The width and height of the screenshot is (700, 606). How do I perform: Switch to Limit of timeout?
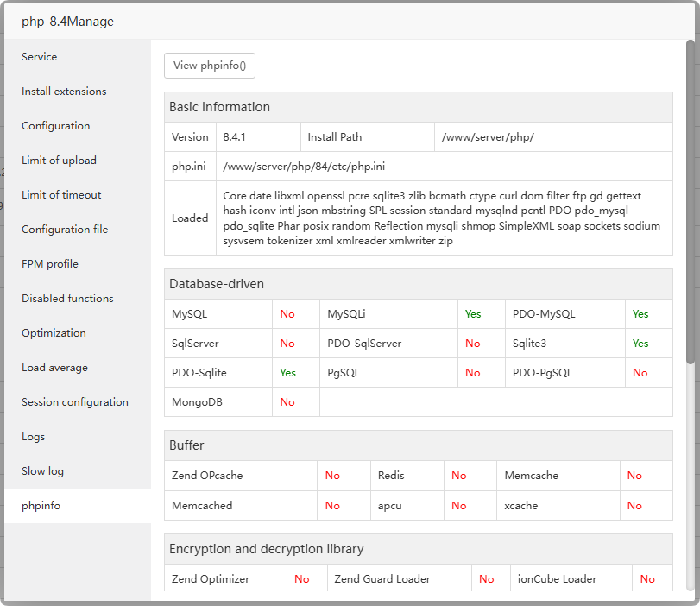coord(61,195)
